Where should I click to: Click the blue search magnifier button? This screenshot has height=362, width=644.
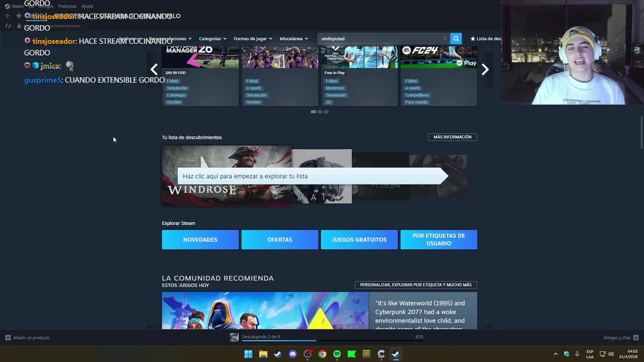[x=456, y=38]
